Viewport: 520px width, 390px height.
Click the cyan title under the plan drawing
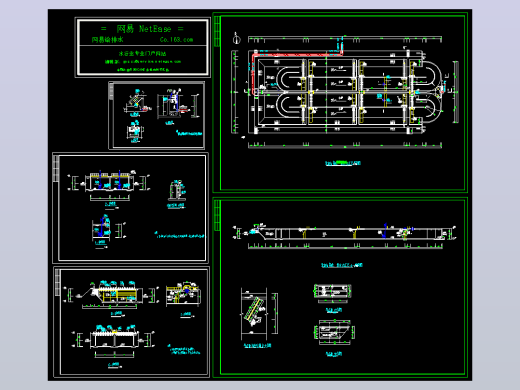coord(343,163)
